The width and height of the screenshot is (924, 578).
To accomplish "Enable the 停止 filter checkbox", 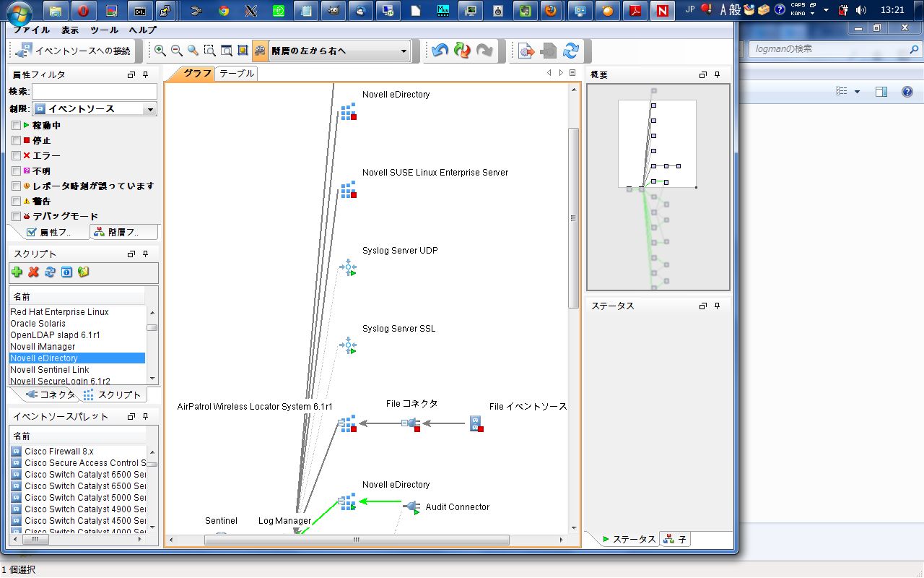I will pyautogui.click(x=16, y=140).
